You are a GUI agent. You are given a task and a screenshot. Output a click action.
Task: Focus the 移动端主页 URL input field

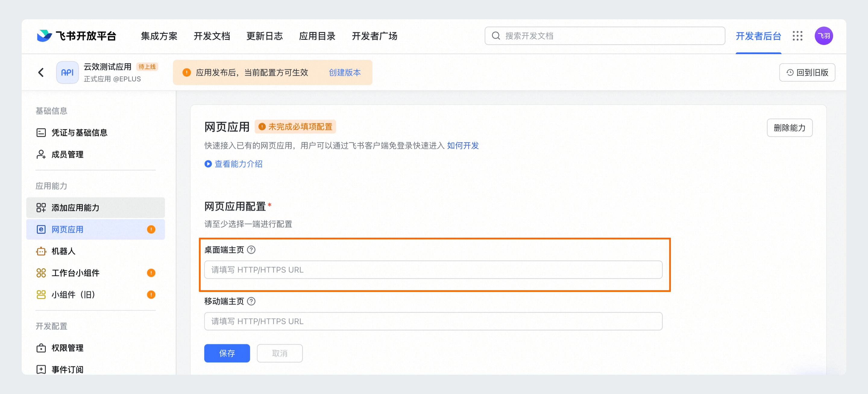click(x=433, y=321)
